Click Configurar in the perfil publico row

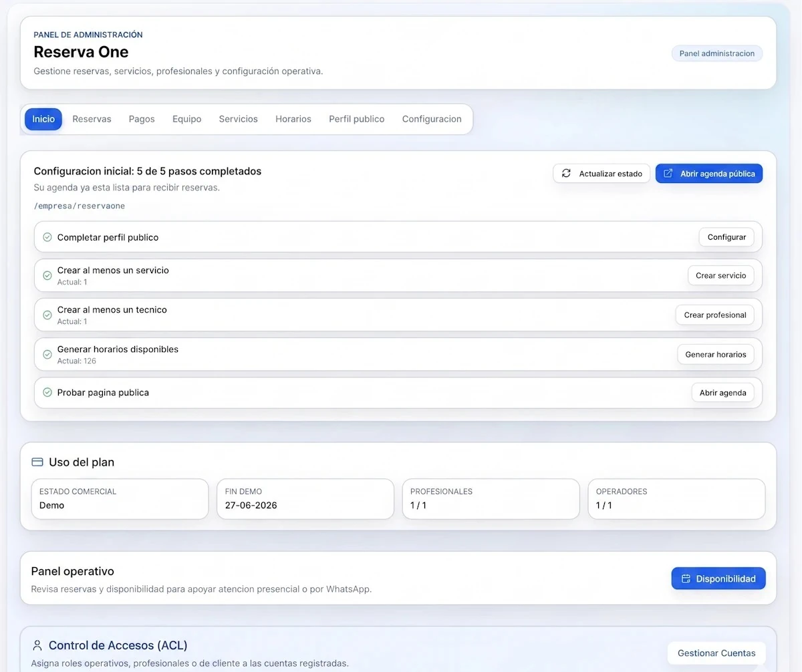(x=726, y=237)
